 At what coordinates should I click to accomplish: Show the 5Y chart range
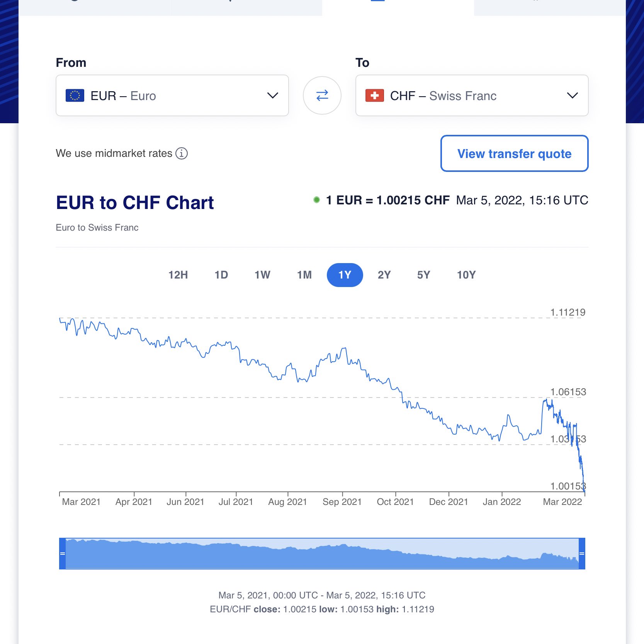(423, 275)
